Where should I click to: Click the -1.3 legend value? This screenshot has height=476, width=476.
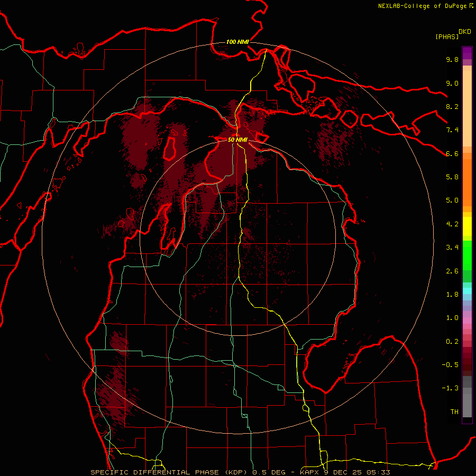tap(450, 388)
